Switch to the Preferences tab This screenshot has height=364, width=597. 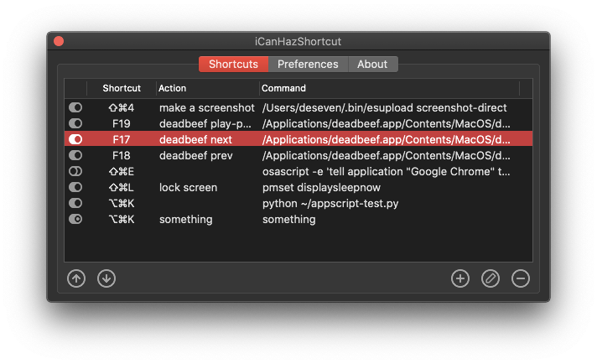click(x=308, y=65)
